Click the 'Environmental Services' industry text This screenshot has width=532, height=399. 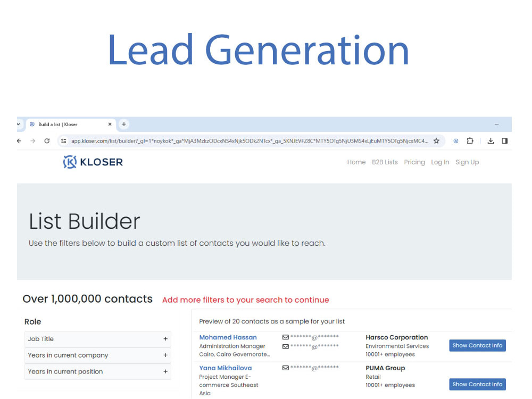point(397,346)
